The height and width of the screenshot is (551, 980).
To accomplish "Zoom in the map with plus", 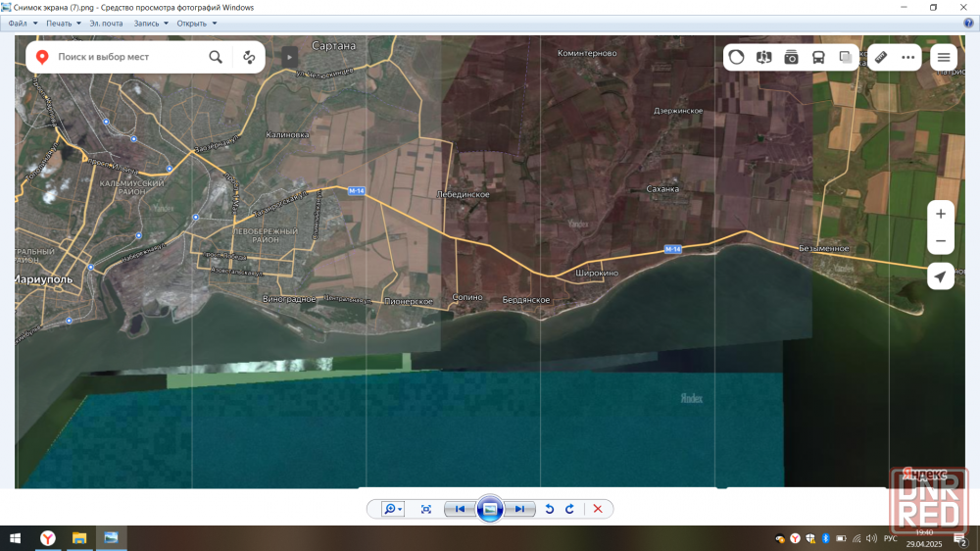I will 941,214.
